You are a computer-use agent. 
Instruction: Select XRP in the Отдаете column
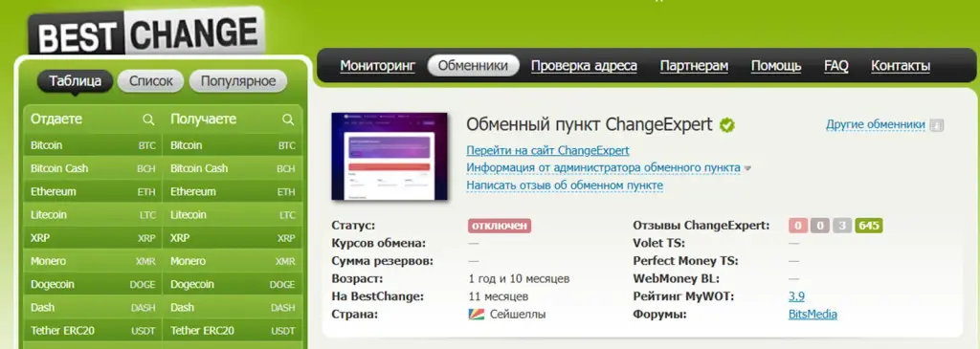[x=93, y=238]
